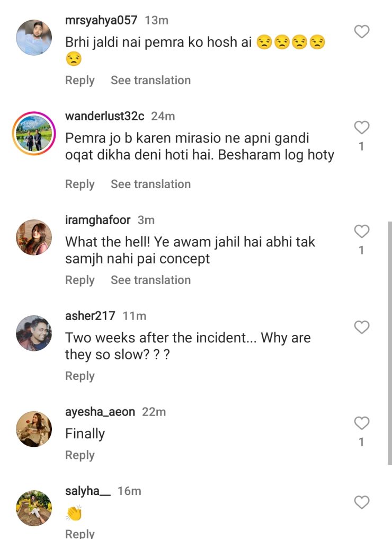
Task: Like mrsyahya057's comment with heart icon
Action: [x=361, y=32]
